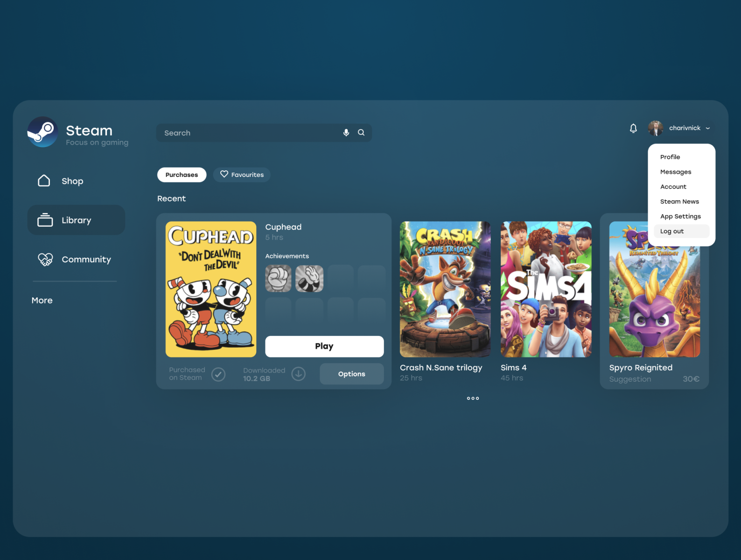This screenshot has width=741, height=560.
Task: Click the Purchased on Steam checkmark icon
Action: tap(218, 374)
